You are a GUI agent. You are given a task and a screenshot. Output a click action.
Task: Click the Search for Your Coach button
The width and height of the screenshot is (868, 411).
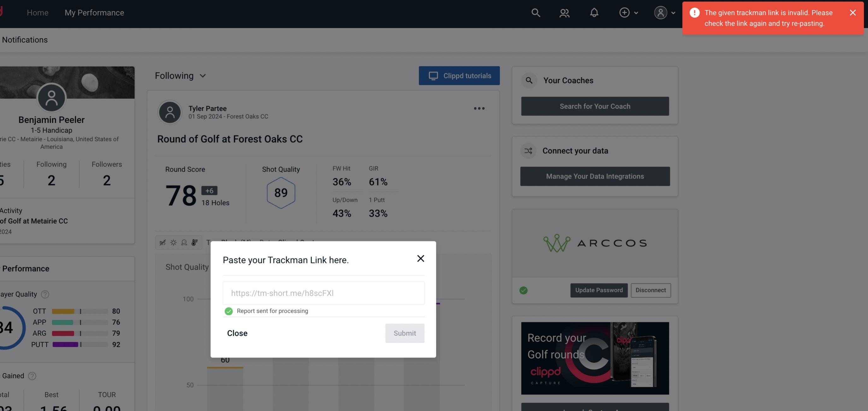coord(595,106)
